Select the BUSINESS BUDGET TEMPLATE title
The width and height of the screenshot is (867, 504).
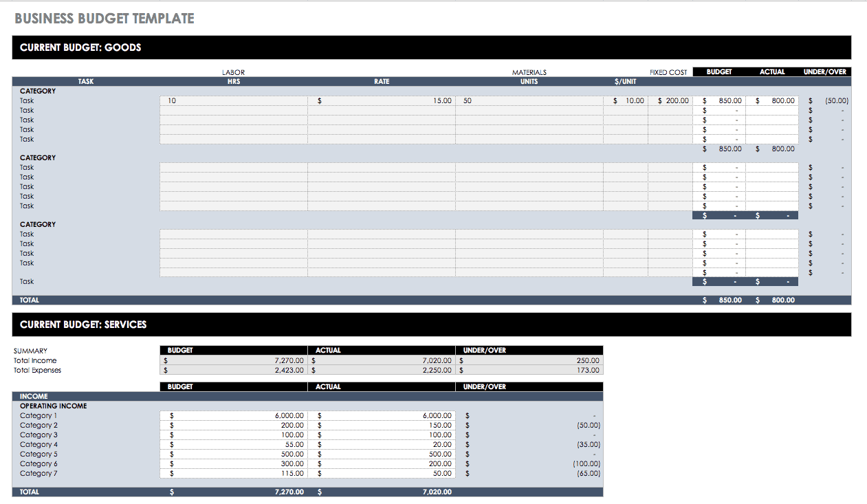105,18
